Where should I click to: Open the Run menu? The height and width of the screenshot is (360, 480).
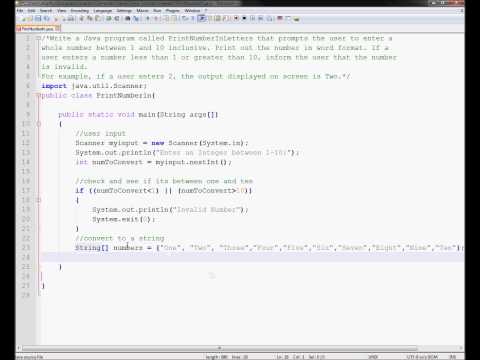coord(157,11)
